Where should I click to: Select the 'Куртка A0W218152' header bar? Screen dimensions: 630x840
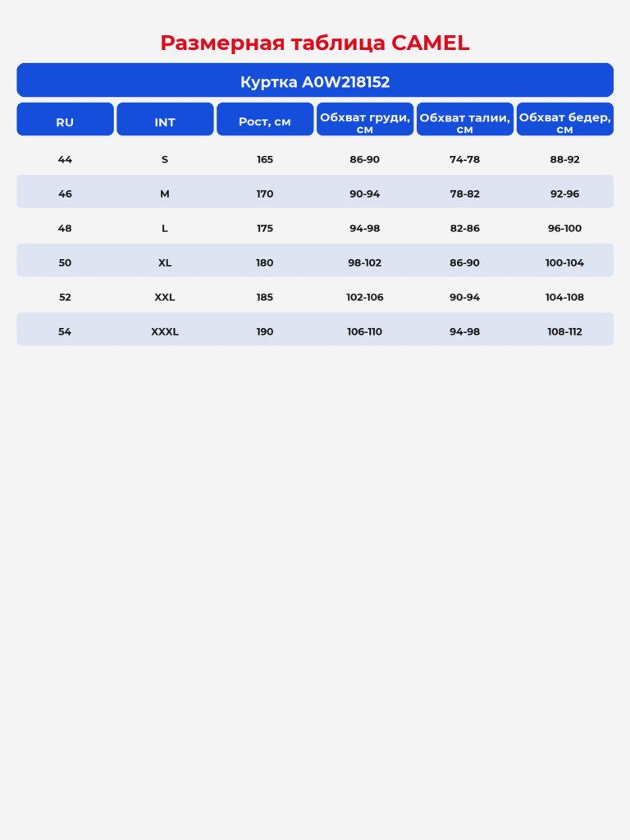315,80
